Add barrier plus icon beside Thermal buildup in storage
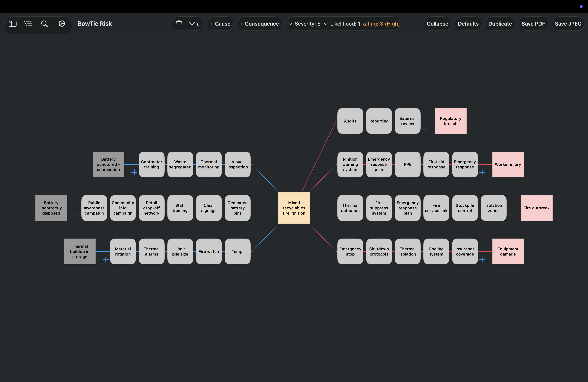The width and height of the screenshot is (588, 382). [x=105, y=260]
